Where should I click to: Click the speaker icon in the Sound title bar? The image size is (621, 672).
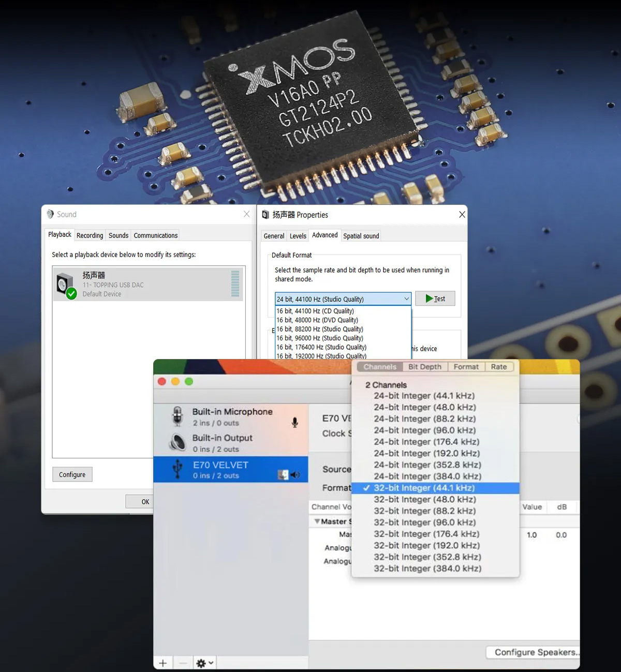point(50,214)
